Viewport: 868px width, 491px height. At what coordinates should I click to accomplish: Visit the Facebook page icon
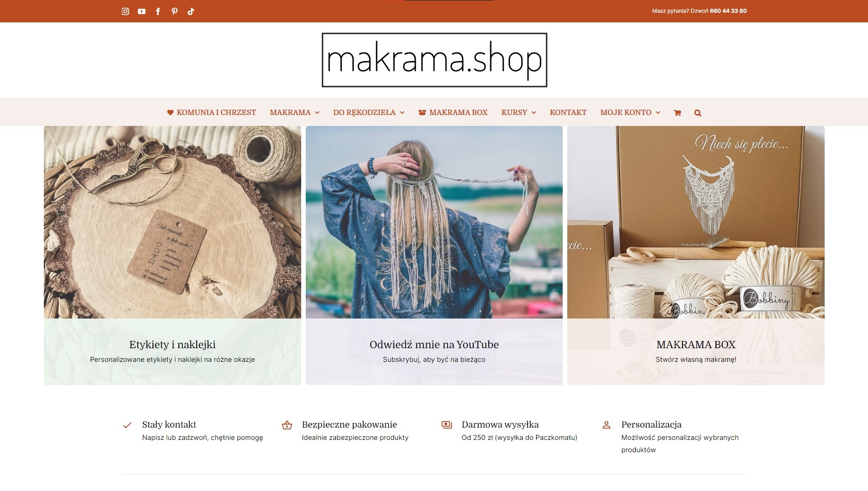(158, 11)
